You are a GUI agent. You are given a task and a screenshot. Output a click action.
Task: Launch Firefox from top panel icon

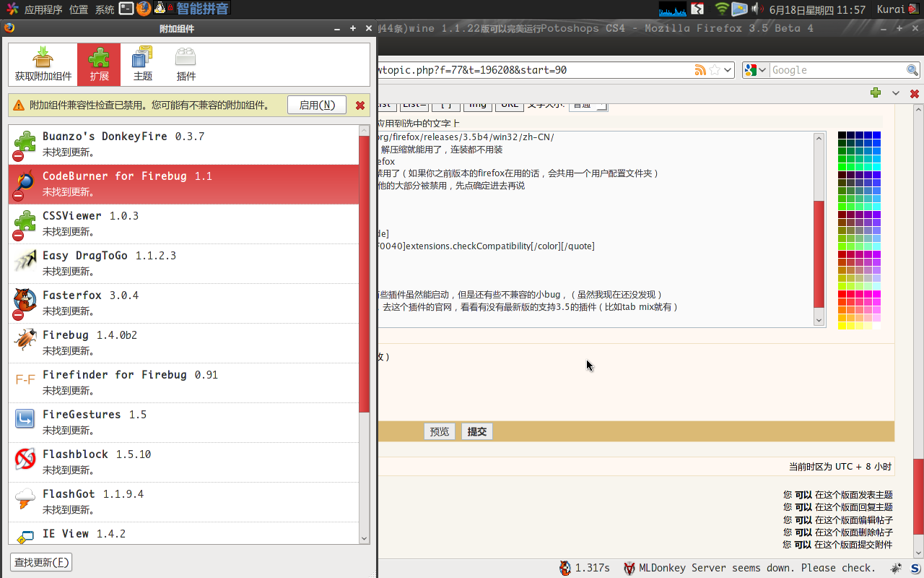(144, 9)
